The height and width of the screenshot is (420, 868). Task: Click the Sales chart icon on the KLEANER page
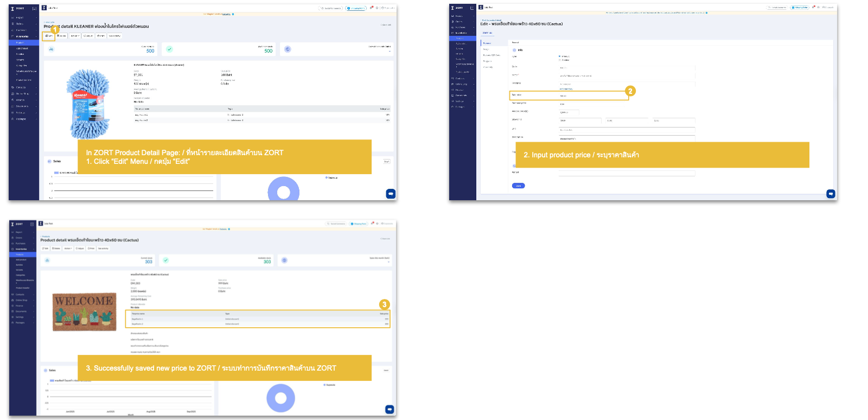[50, 161]
